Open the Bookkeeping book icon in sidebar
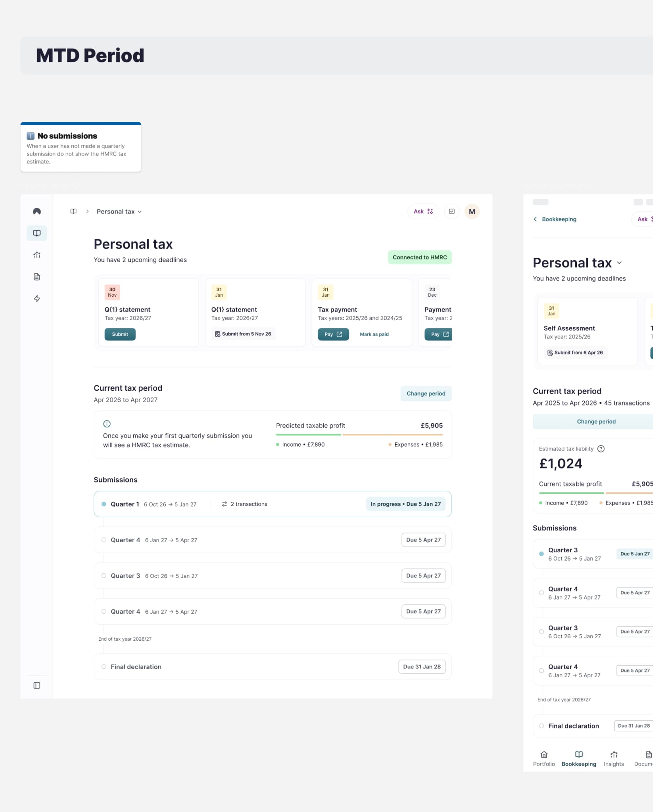 (37, 233)
